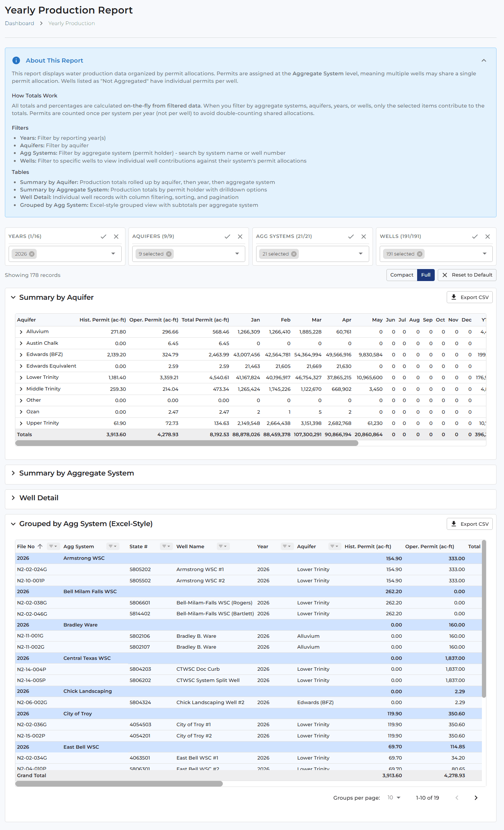Select the Armstrong WSC group row
504x830 pixels.
[248, 558]
